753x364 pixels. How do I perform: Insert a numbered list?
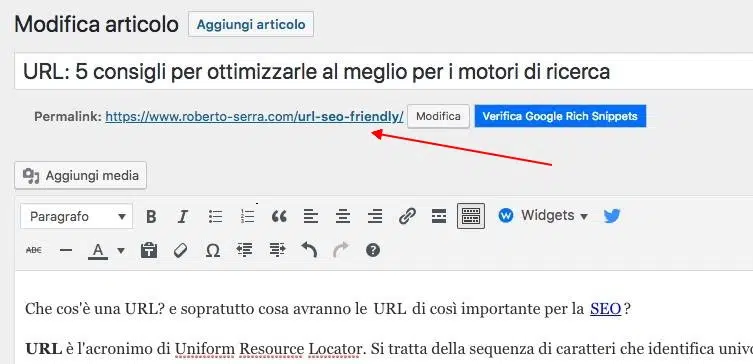click(247, 217)
